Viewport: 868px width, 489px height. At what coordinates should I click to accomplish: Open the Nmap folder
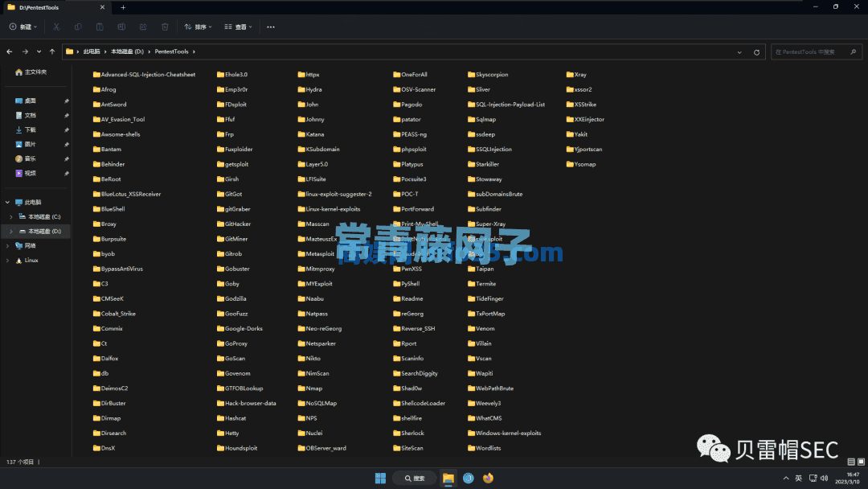pyautogui.click(x=310, y=388)
